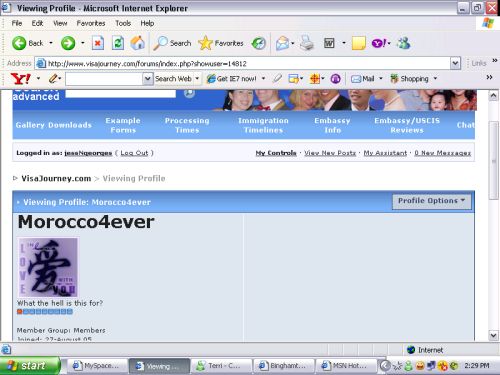This screenshot has width=500, height=375.
Task: Expand the address bar URL dropdown
Action: point(455,63)
